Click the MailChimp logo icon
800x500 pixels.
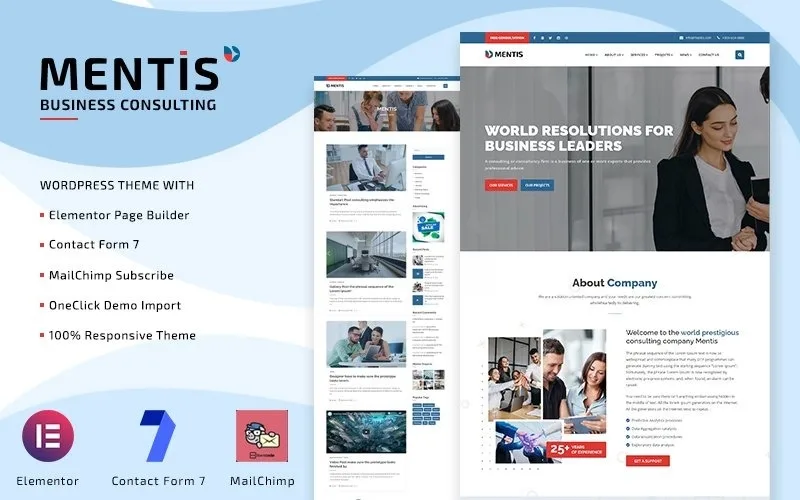pyautogui.click(x=262, y=436)
